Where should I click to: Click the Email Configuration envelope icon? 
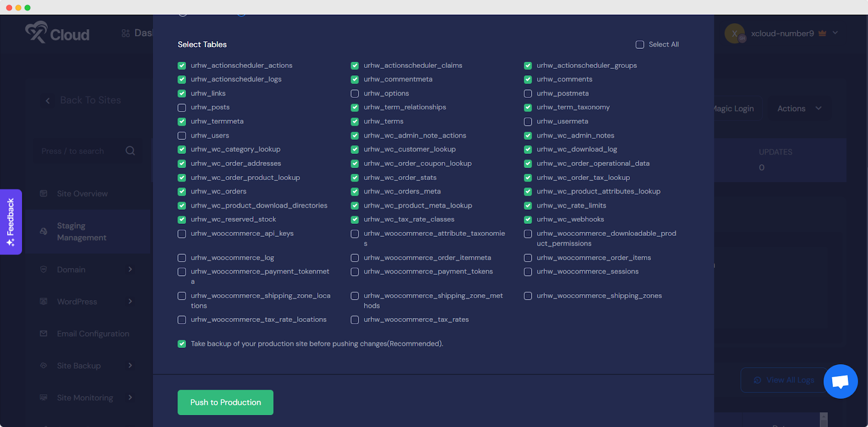[x=44, y=334]
